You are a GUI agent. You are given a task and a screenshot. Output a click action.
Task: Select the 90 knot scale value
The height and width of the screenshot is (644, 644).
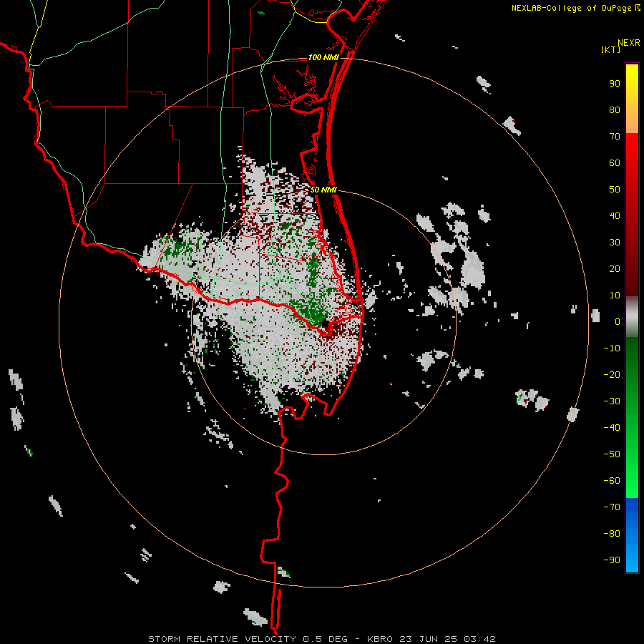(x=615, y=84)
